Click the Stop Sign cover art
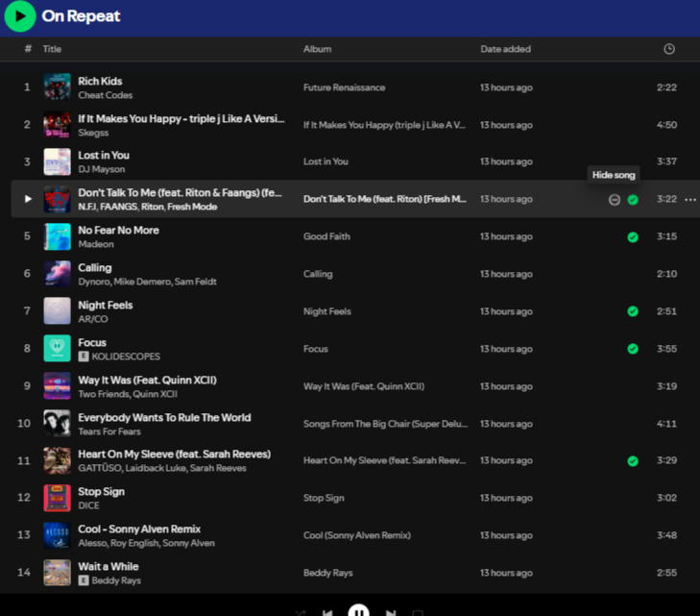Viewport: 700px width, 616px height. click(58, 498)
